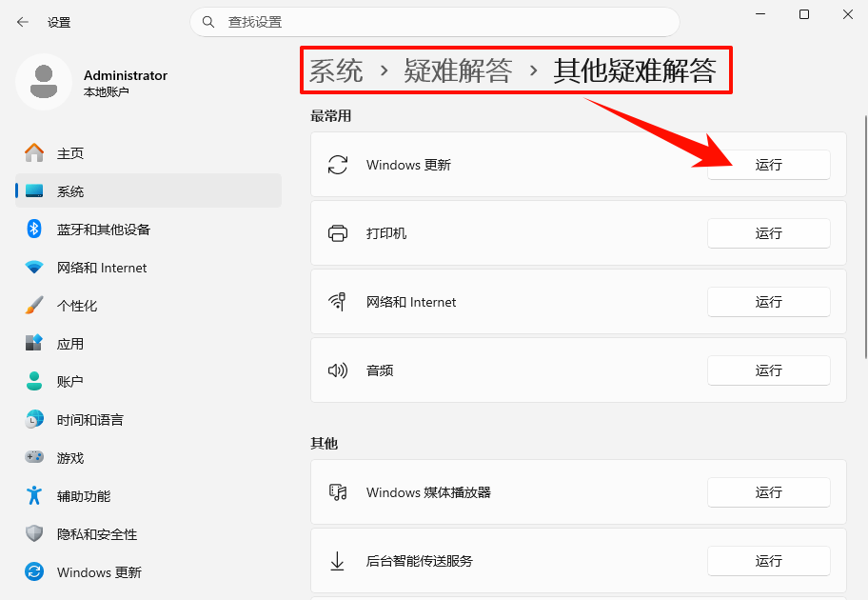Click the vertical scrollbar on the right
This screenshot has height=600, width=868.
click(x=865, y=237)
